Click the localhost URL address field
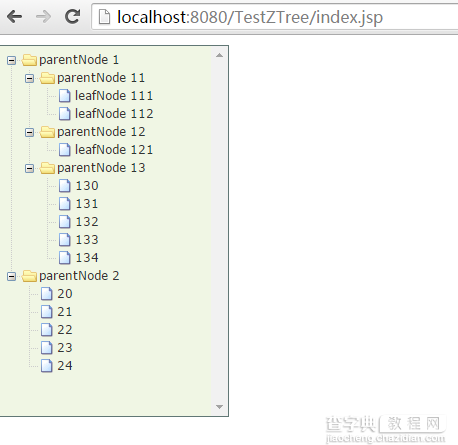 pyautogui.click(x=275, y=17)
